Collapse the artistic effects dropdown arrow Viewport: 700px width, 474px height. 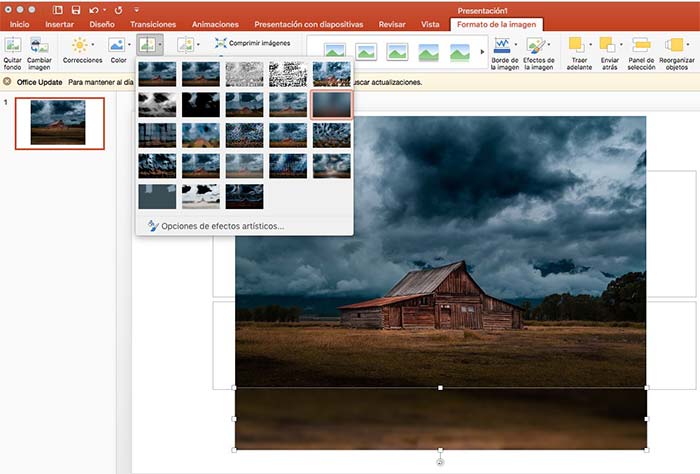click(x=160, y=45)
